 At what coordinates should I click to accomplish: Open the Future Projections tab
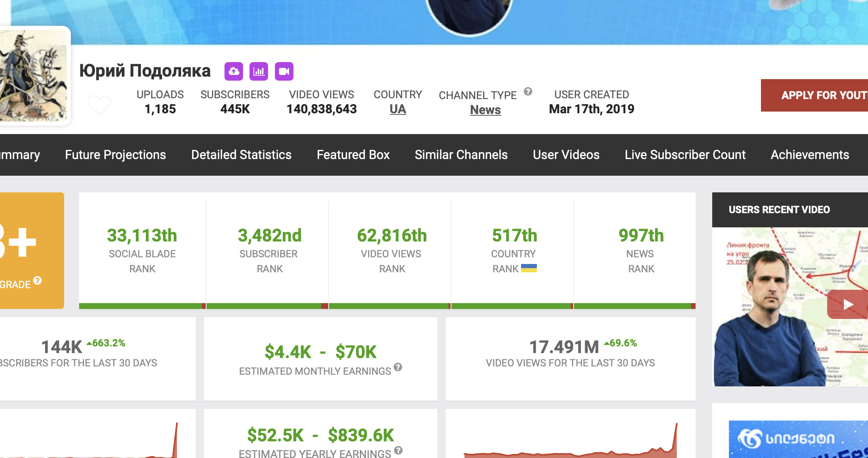point(115,155)
